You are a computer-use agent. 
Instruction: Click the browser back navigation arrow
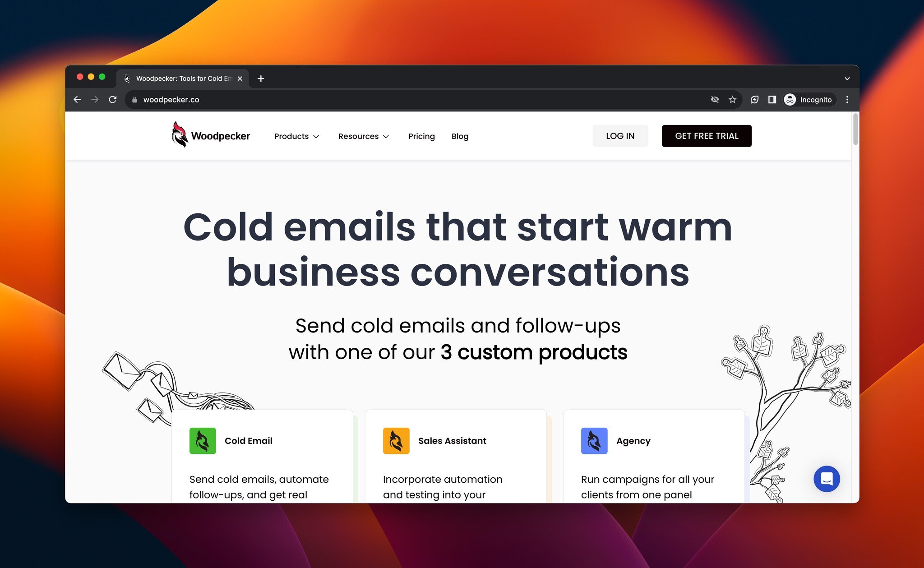coord(78,100)
